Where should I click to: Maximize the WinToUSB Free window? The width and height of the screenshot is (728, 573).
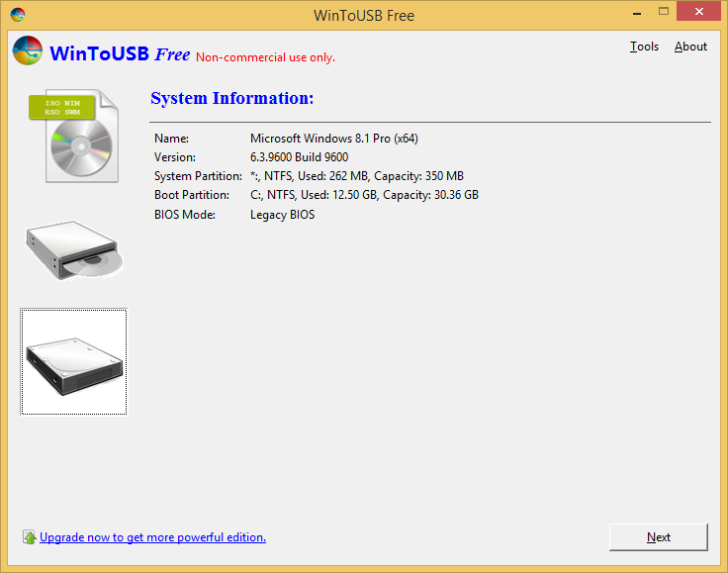coord(664,12)
